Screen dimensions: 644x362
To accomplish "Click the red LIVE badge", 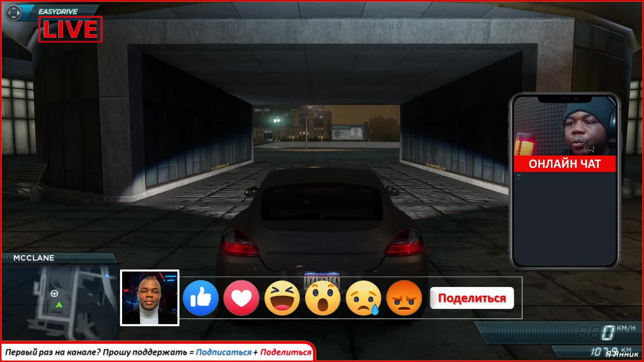I will coord(70,29).
